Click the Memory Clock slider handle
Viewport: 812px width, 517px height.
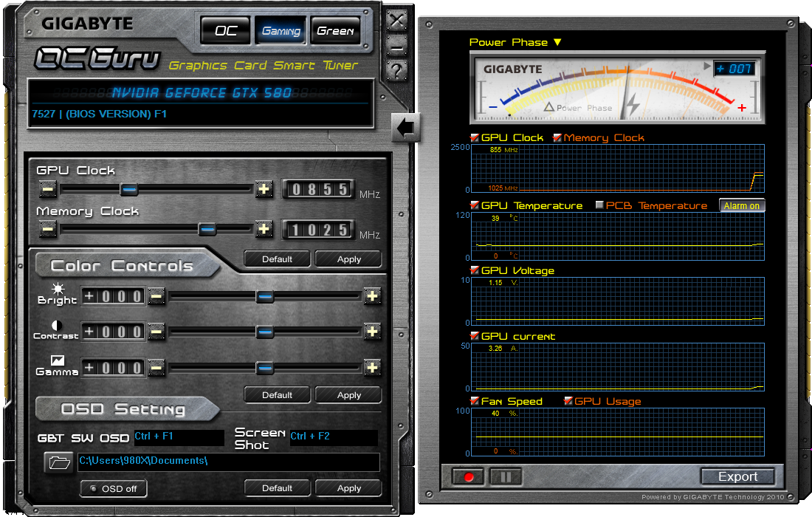(x=207, y=229)
